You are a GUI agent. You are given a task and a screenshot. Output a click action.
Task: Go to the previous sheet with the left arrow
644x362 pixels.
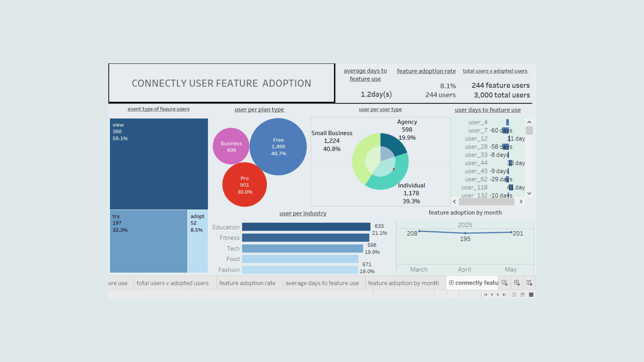click(x=492, y=295)
